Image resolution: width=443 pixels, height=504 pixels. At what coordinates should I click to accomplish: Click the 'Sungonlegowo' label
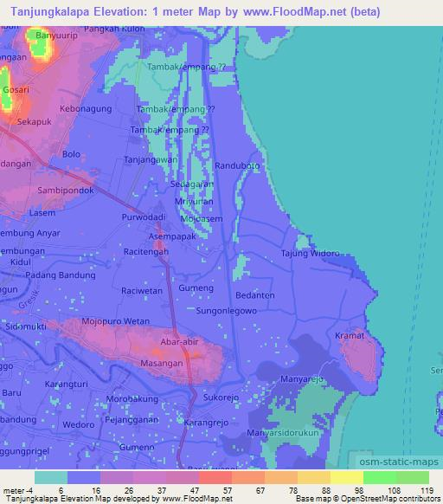(227, 311)
